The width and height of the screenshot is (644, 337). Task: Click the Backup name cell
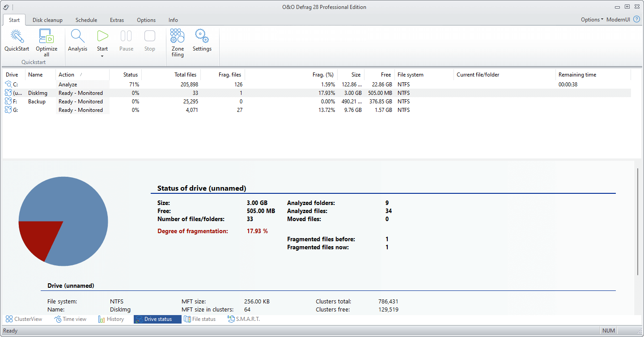37,101
